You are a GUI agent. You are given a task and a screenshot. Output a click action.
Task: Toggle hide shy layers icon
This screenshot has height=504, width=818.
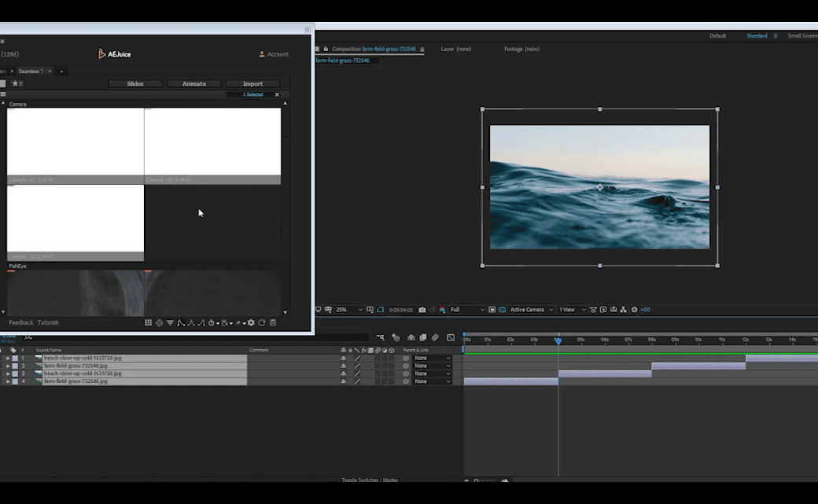click(411, 337)
